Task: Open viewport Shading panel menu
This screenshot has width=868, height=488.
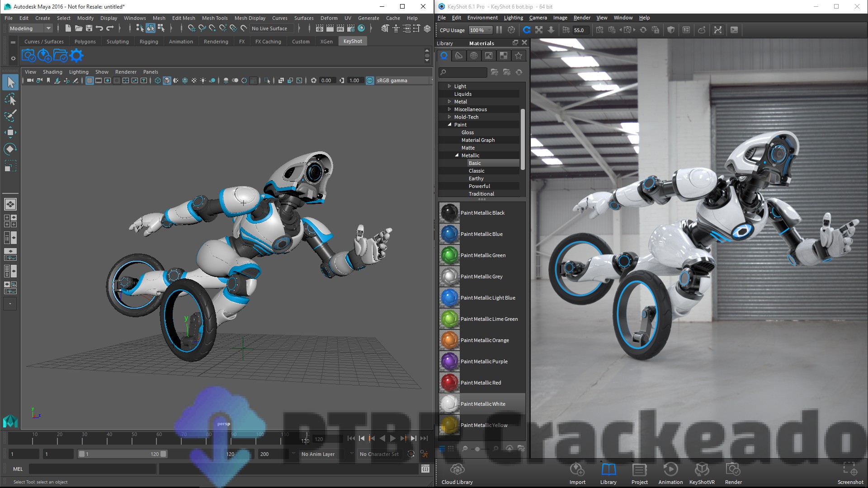Action: click(52, 72)
